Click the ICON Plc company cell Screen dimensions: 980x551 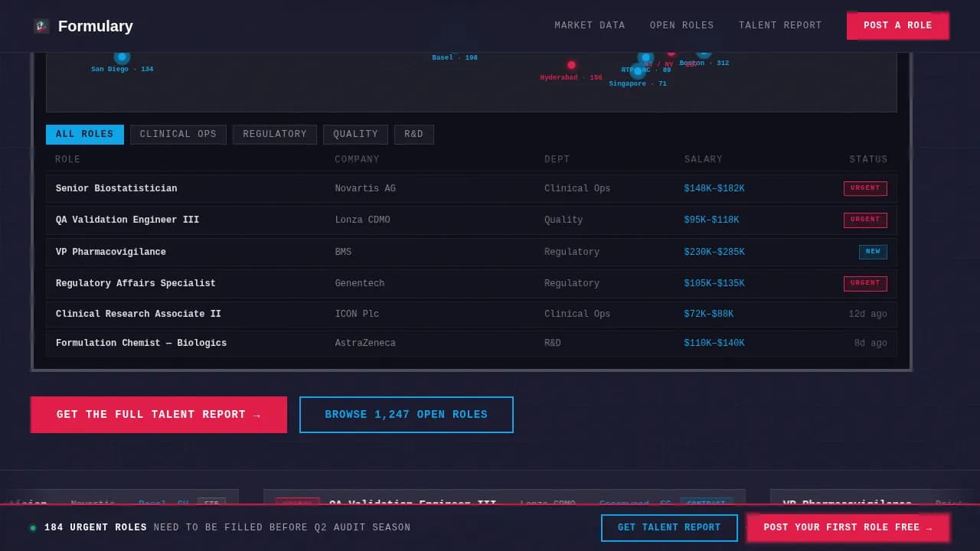pos(357,314)
